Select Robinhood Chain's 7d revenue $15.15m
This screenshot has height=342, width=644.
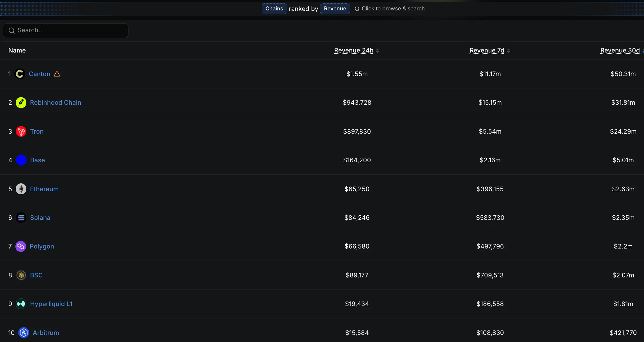[x=490, y=102]
